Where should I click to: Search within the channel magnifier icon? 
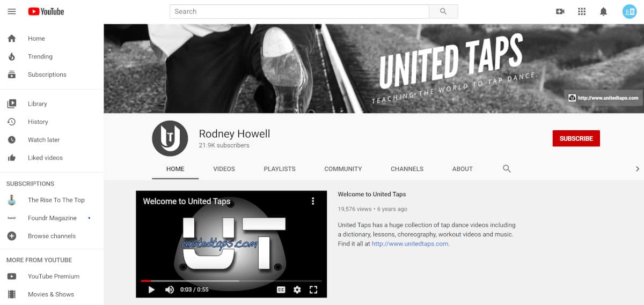[x=507, y=168]
